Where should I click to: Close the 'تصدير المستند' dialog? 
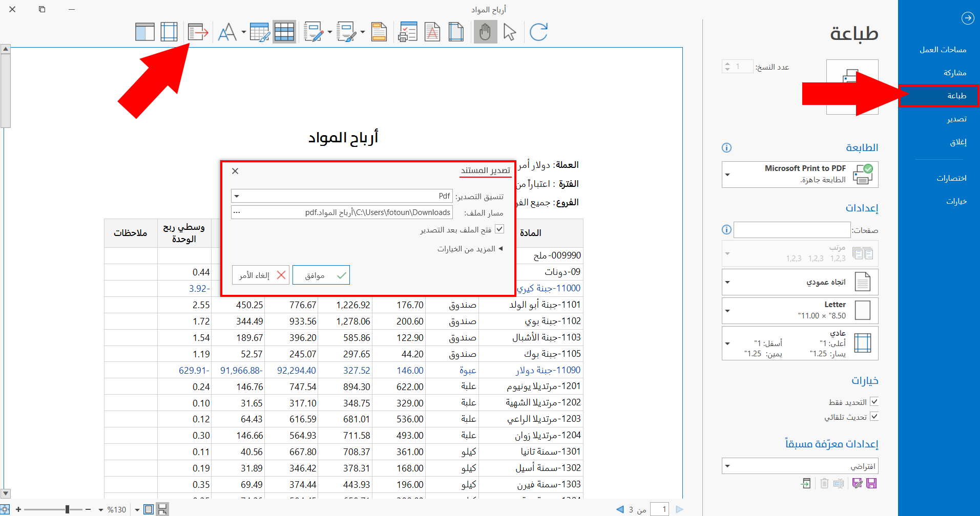pos(235,171)
